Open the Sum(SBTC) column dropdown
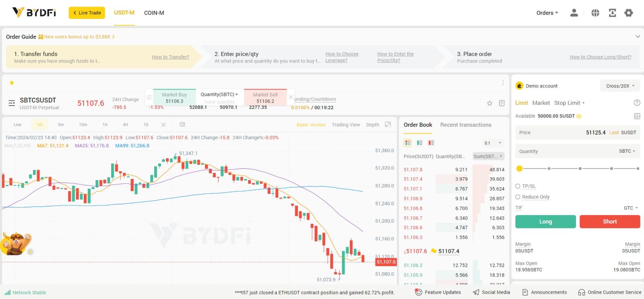Screen dimensions: 644x299 488,156
